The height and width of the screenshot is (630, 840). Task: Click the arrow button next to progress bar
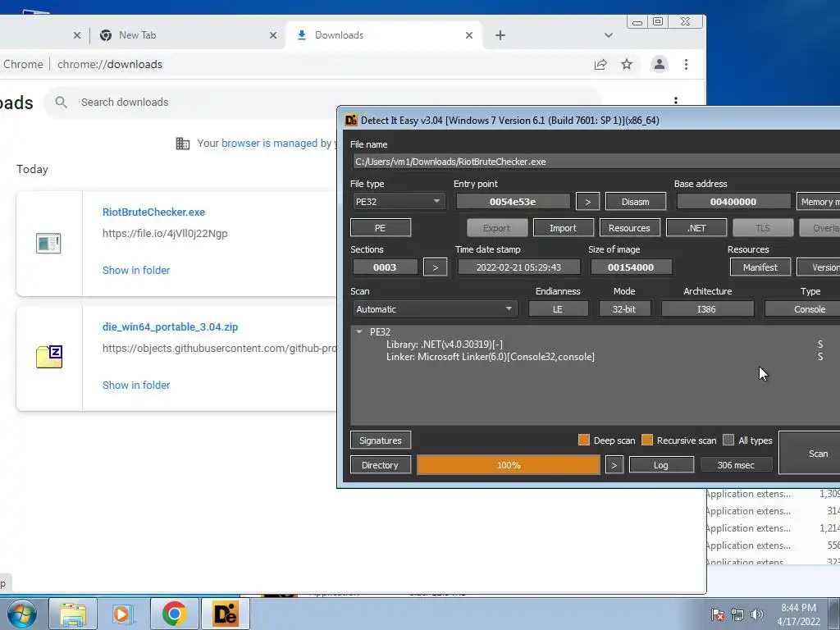coord(614,465)
